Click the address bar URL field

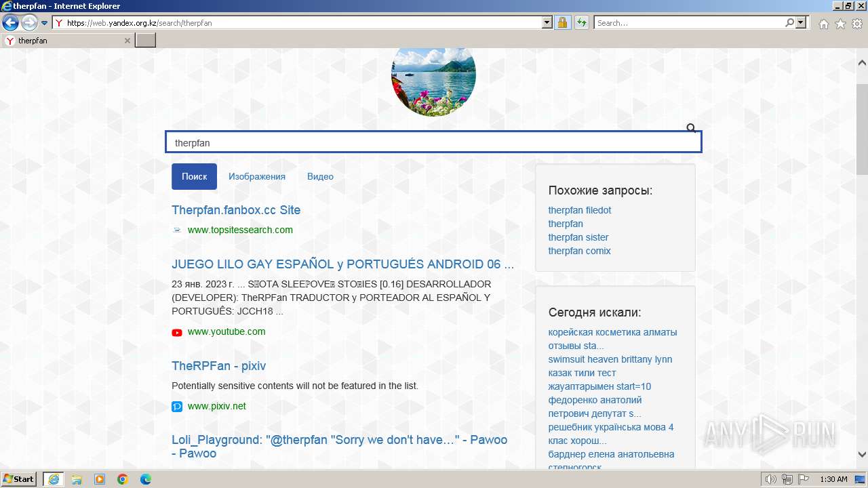(303, 23)
